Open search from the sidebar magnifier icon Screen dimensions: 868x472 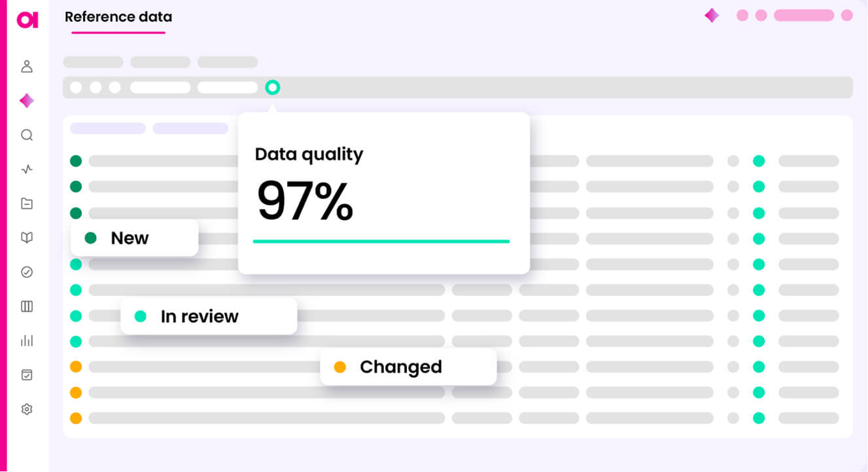[x=27, y=135]
